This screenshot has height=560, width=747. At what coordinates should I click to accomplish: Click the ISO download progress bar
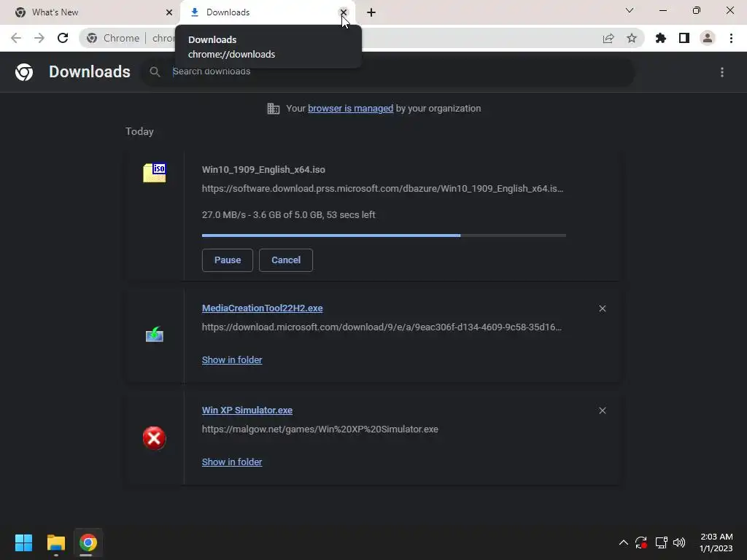pyautogui.click(x=384, y=236)
